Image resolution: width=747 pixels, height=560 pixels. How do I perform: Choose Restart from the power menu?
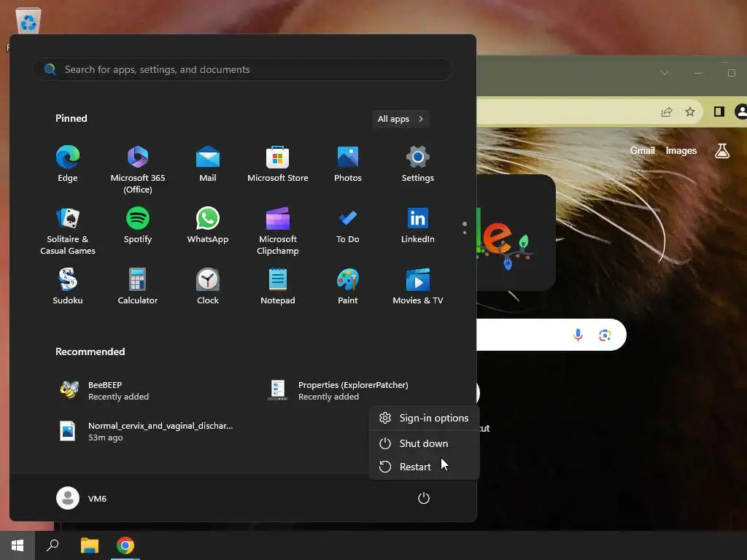coord(424,467)
